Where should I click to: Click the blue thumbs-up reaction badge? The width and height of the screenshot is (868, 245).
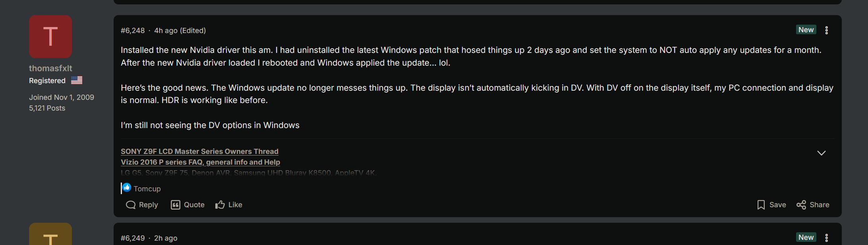point(127,187)
